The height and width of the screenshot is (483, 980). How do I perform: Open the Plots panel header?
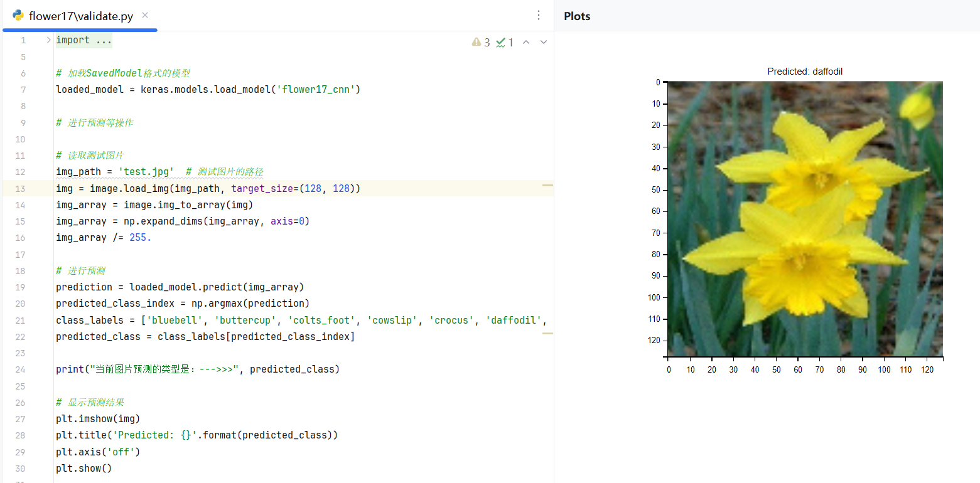coord(577,16)
